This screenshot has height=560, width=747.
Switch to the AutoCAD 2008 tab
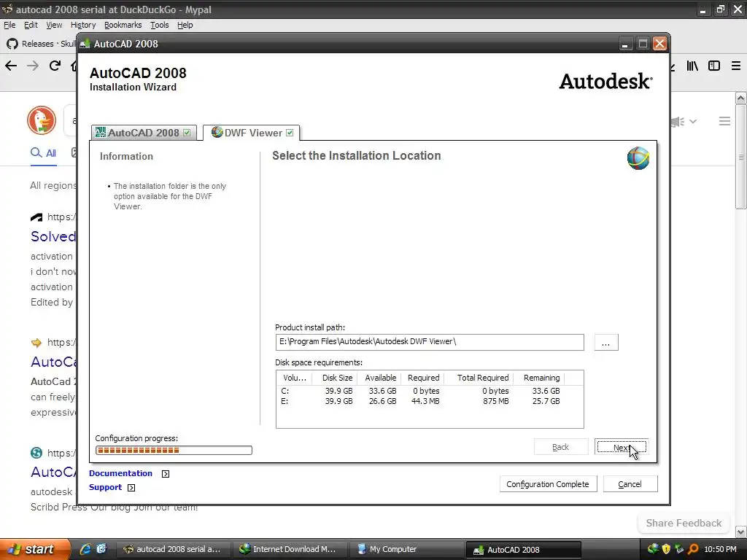[143, 133]
